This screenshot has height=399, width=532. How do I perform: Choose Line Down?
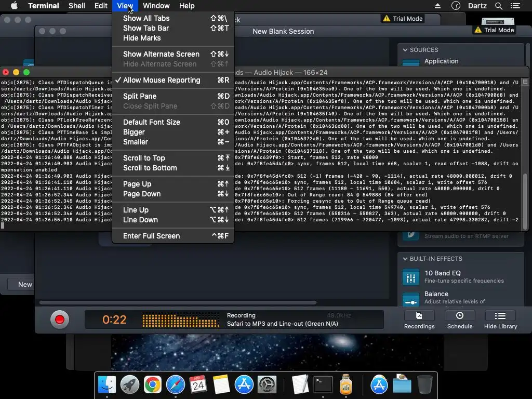[x=173, y=220]
